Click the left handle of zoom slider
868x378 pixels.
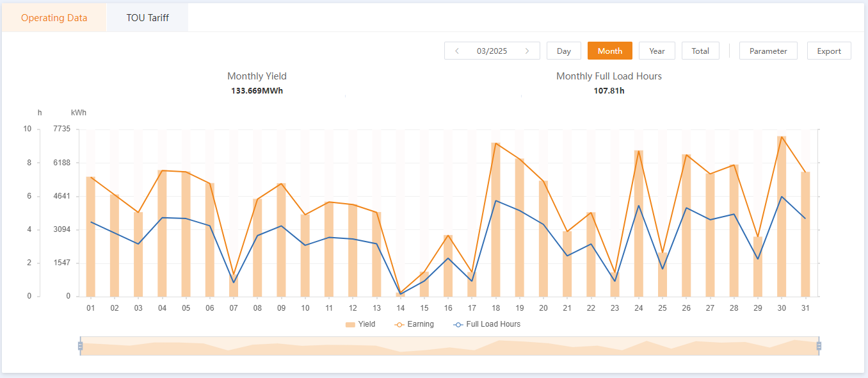(x=81, y=346)
